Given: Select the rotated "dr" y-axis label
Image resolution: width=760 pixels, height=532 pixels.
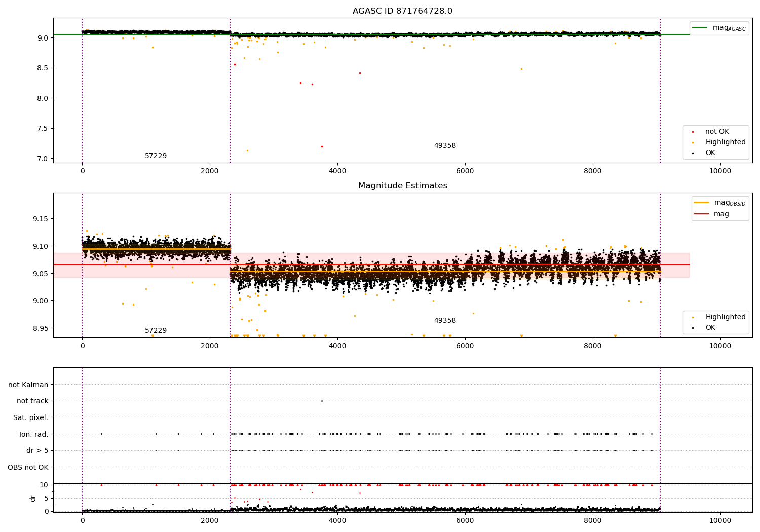Looking at the screenshot, I should click(33, 498).
